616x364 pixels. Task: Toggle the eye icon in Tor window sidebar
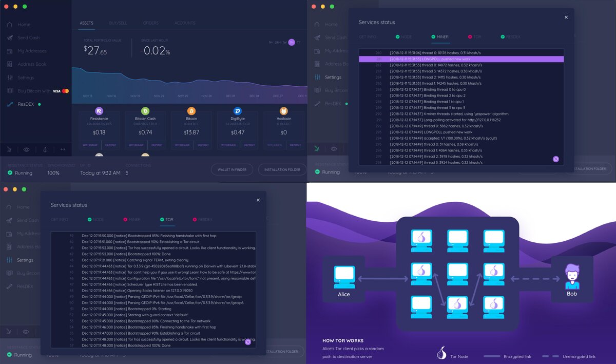point(26,332)
